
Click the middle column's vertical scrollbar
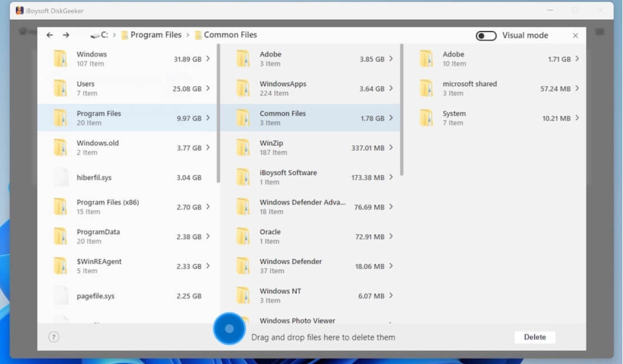[x=402, y=109]
